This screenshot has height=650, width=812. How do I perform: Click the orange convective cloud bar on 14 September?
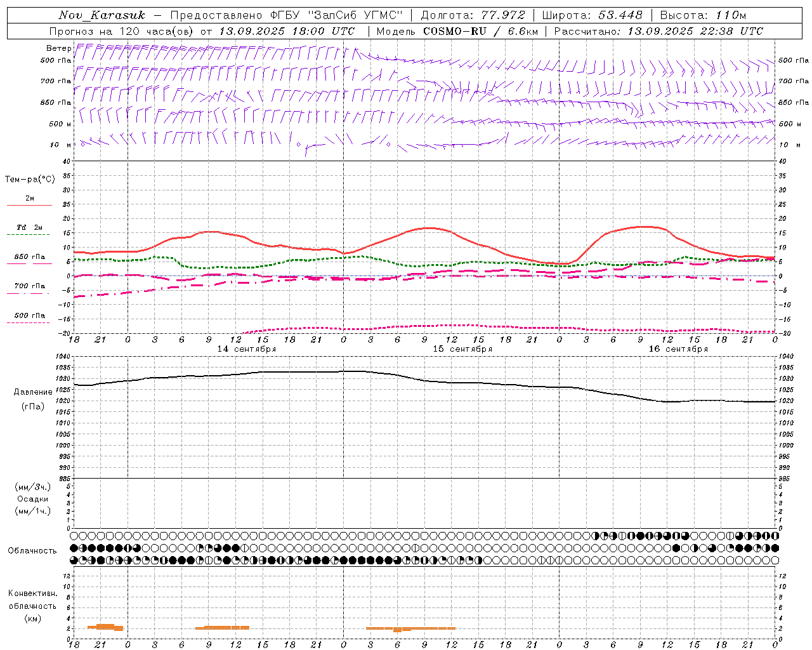(222, 627)
